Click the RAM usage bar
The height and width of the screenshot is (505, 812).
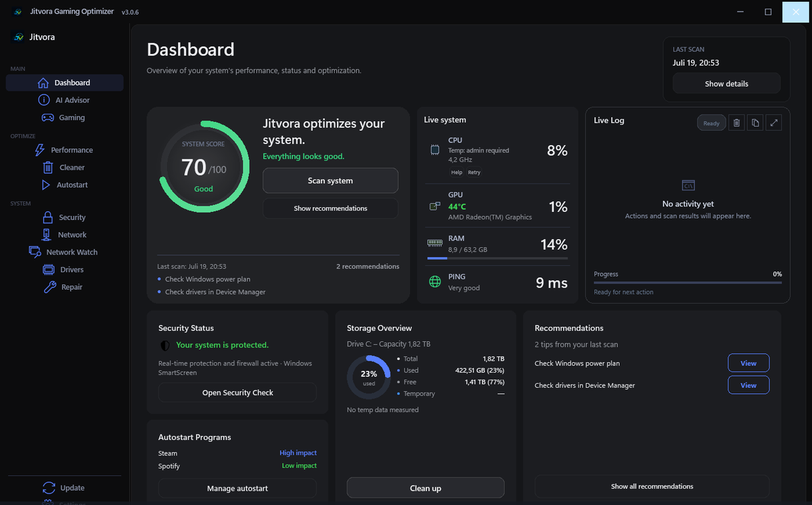(x=497, y=259)
